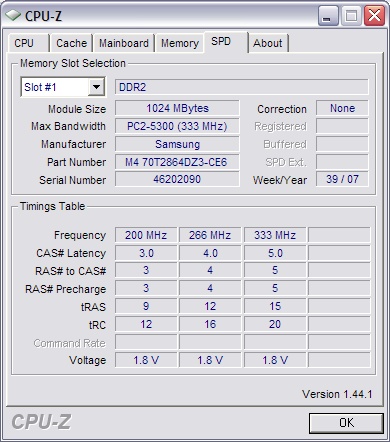Screen dimensions: 390x442
Task: Open the Cache tab
Action: pyautogui.click(x=71, y=43)
